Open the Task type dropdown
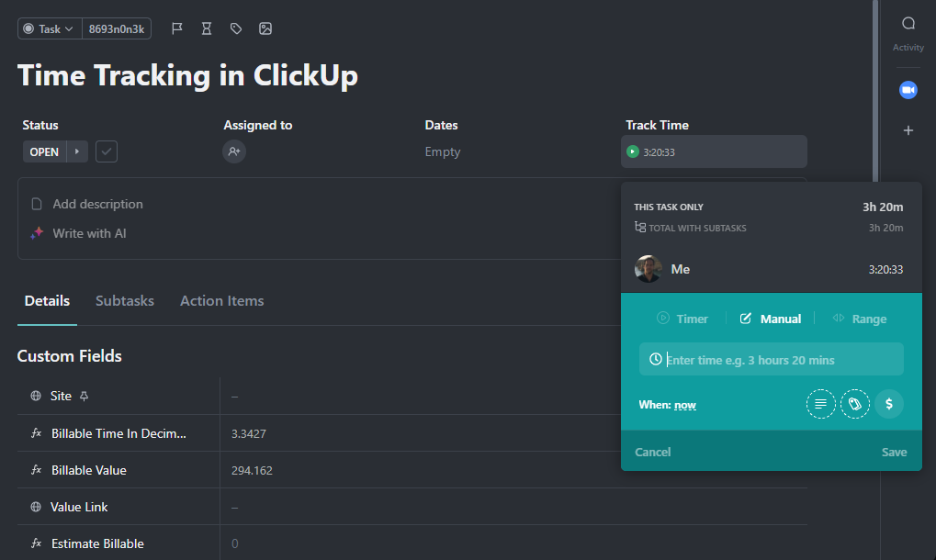The width and height of the screenshot is (936, 560). coord(50,28)
